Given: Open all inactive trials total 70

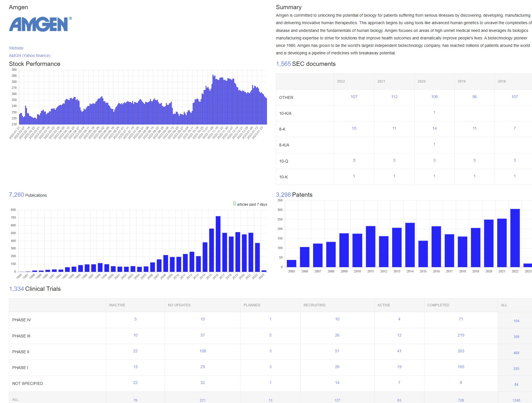Looking at the screenshot, I should tap(135, 400).
